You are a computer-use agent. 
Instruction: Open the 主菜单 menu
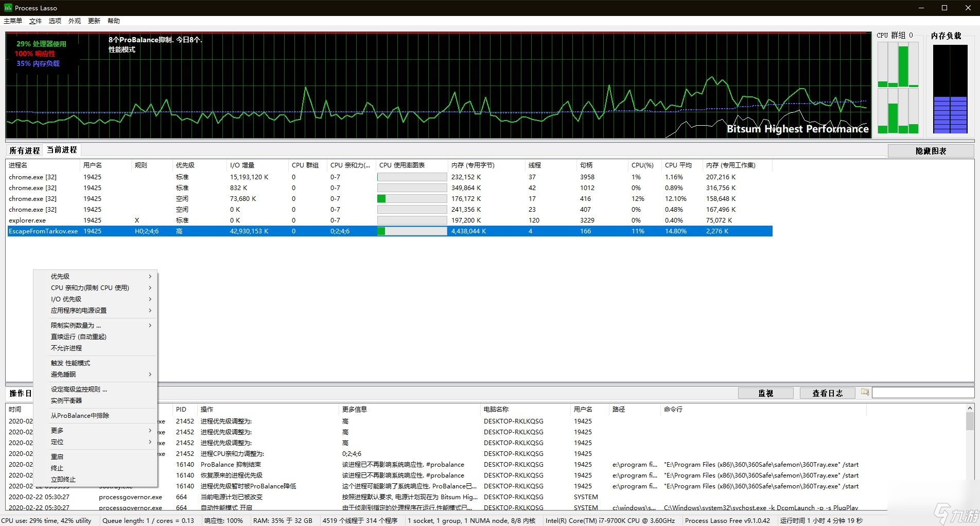point(13,21)
